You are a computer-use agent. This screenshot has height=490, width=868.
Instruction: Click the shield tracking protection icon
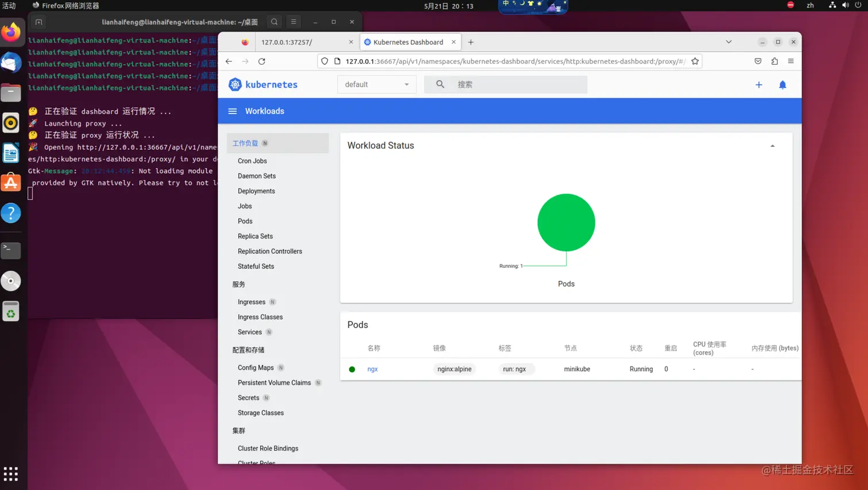pyautogui.click(x=324, y=61)
